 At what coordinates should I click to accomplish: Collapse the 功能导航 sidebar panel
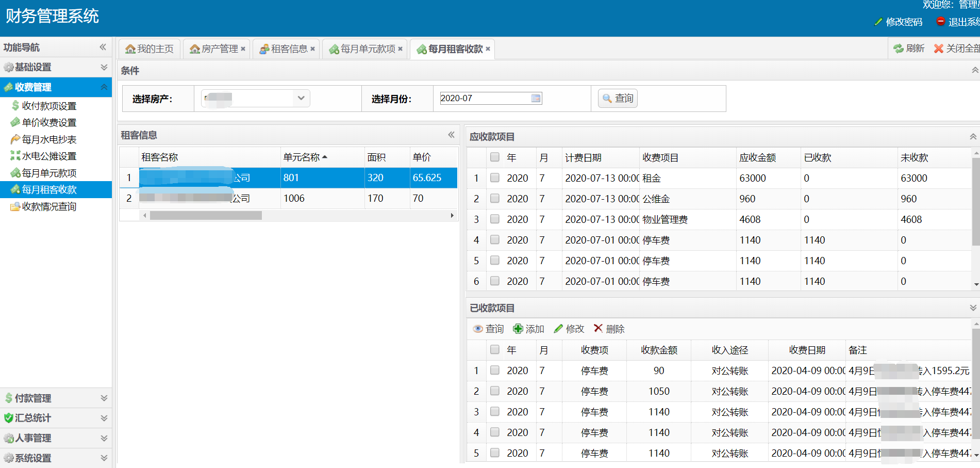[x=103, y=47]
